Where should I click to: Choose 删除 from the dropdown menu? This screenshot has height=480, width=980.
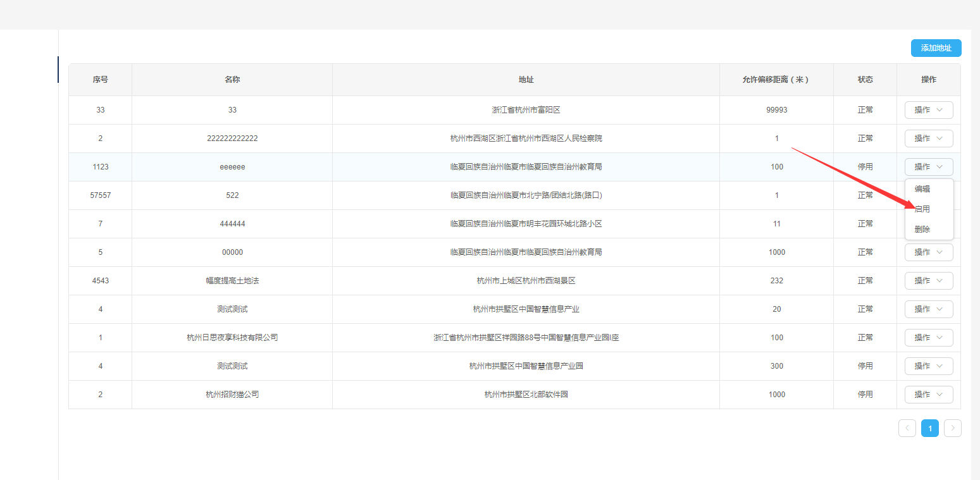[x=922, y=230]
